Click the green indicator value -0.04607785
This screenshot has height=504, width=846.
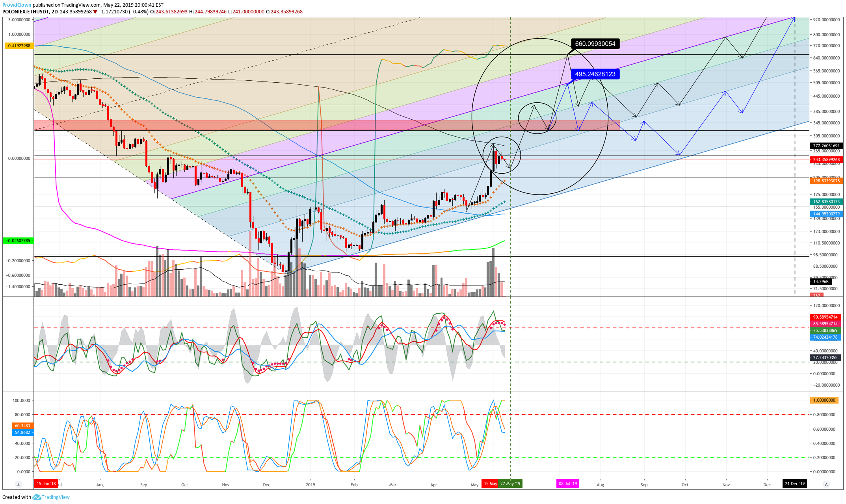18,241
